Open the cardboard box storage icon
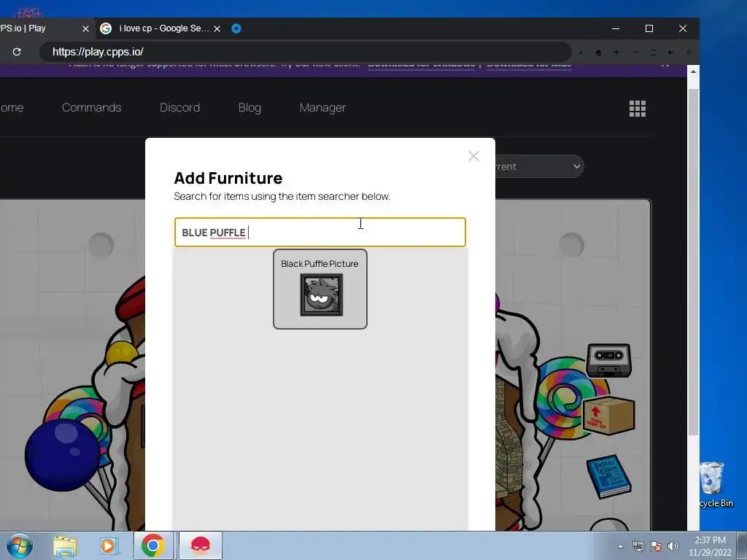Screen dimensions: 747x560 pos(609,415)
